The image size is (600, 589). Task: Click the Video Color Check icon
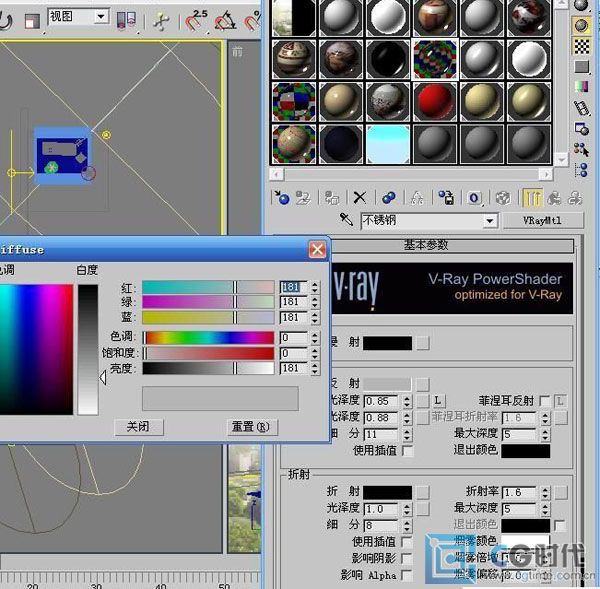click(582, 87)
